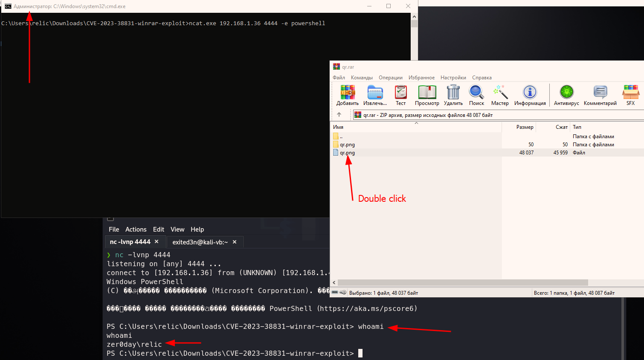Screen dimensions: 644x360
Task: Click the '45 959' packed size cell
Action: [560, 153]
